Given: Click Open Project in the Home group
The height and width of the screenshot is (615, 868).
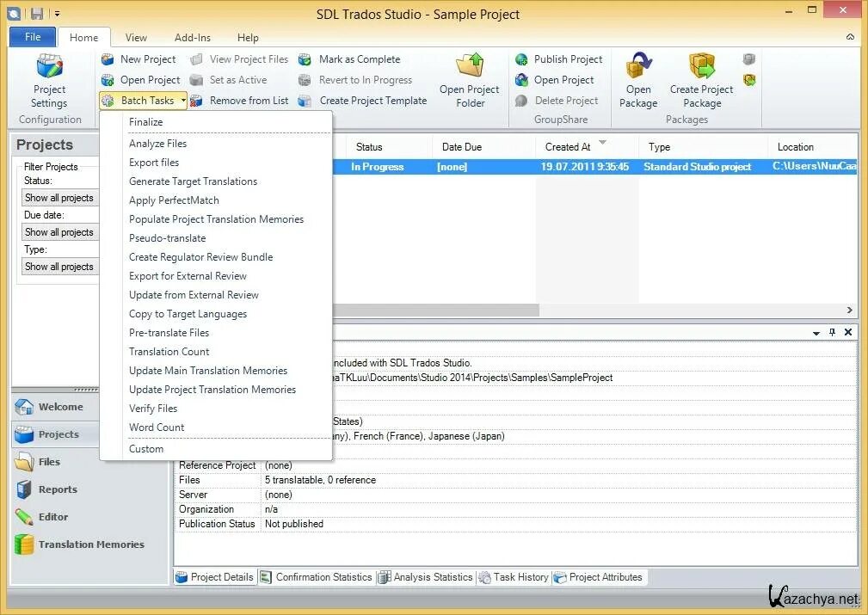Looking at the screenshot, I should pyautogui.click(x=140, y=80).
